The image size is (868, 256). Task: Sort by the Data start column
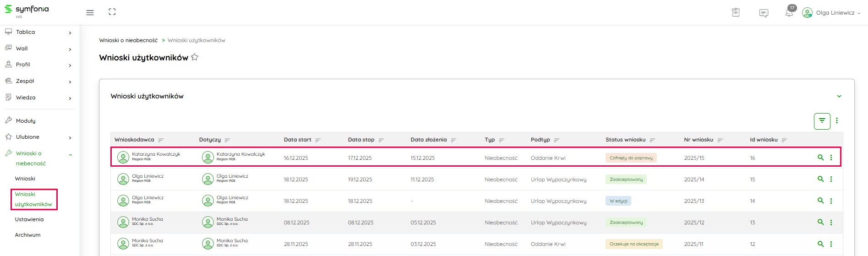click(318, 140)
